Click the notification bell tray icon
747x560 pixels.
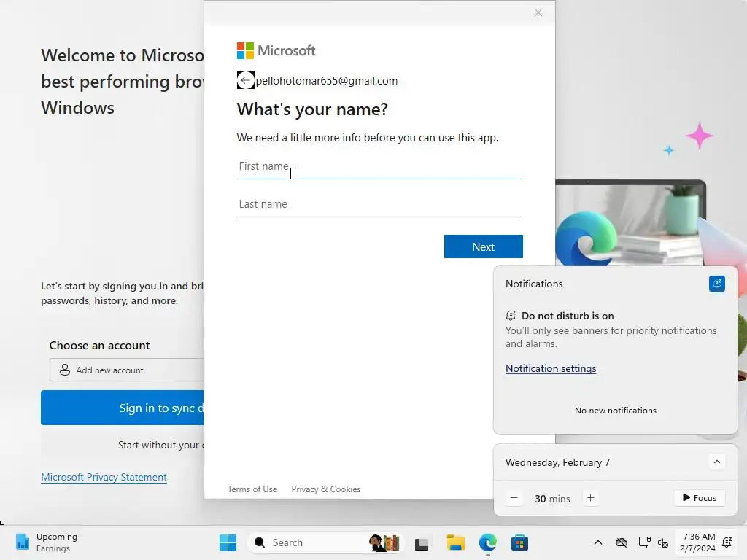pos(727,542)
